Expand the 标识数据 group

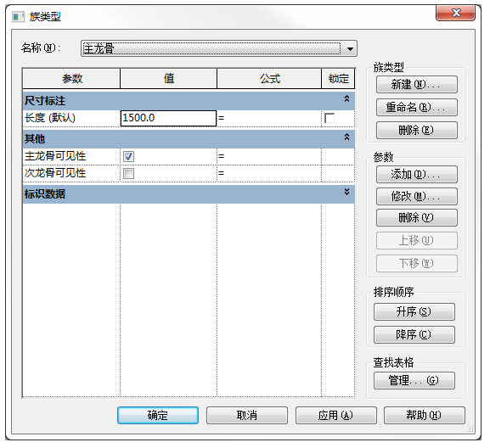346,192
